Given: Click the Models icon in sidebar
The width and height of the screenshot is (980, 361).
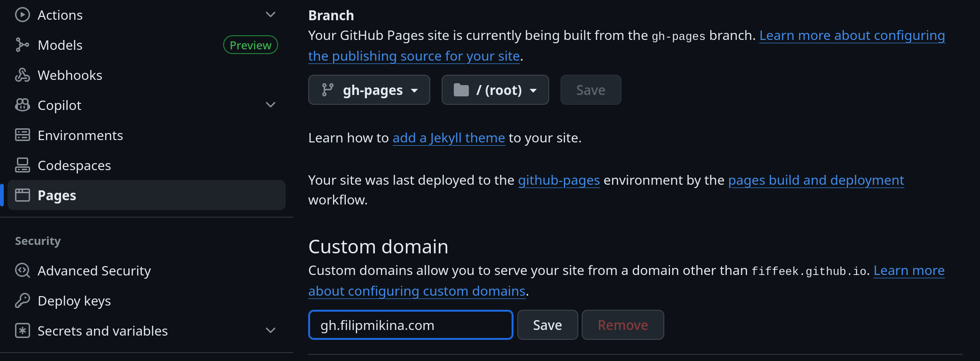Looking at the screenshot, I should click(x=23, y=45).
